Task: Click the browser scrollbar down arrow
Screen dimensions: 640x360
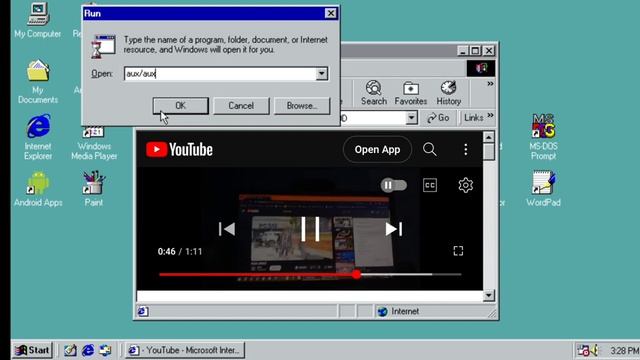Action: click(489, 296)
